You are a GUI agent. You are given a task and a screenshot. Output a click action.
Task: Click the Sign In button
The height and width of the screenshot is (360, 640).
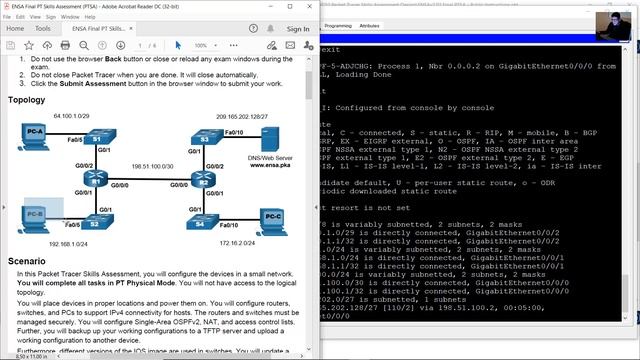click(298, 29)
